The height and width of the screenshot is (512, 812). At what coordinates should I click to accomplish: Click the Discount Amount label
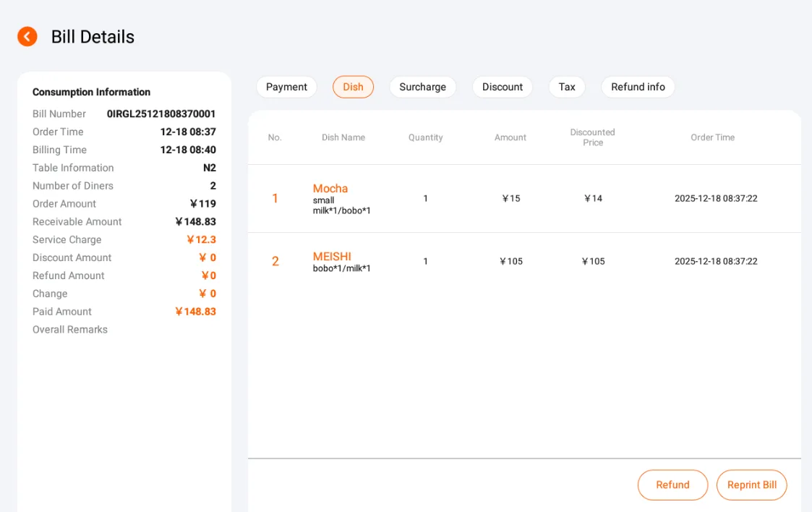72,258
